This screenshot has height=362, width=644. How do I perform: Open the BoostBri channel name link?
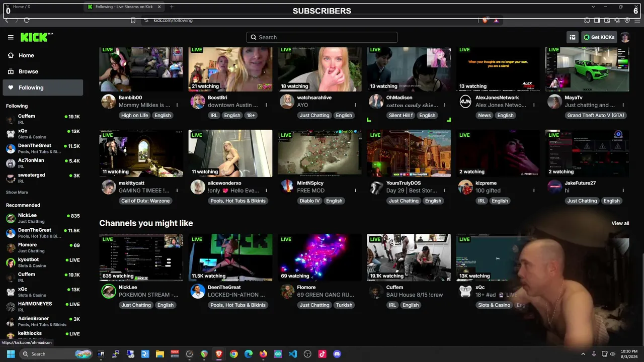tap(217, 98)
